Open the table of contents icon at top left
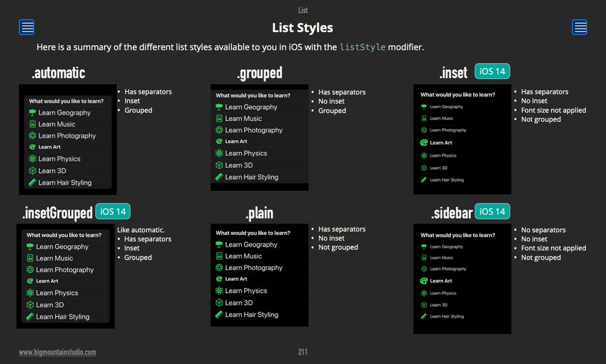This screenshot has width=606, height=364. (x=27, y=27)
